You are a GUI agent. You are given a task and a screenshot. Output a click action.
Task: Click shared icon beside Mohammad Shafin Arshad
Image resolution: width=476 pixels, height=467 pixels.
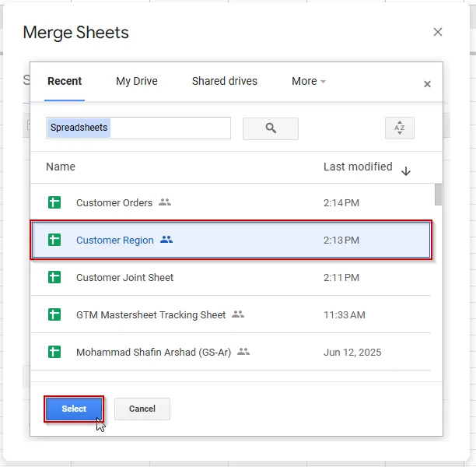[x=243, y=352]
